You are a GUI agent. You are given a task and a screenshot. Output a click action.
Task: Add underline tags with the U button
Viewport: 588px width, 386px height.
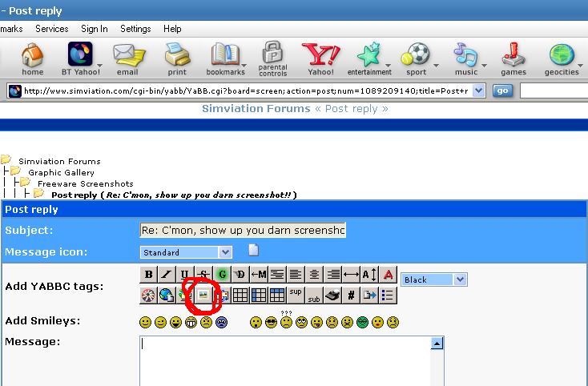(x=185, y=275)
